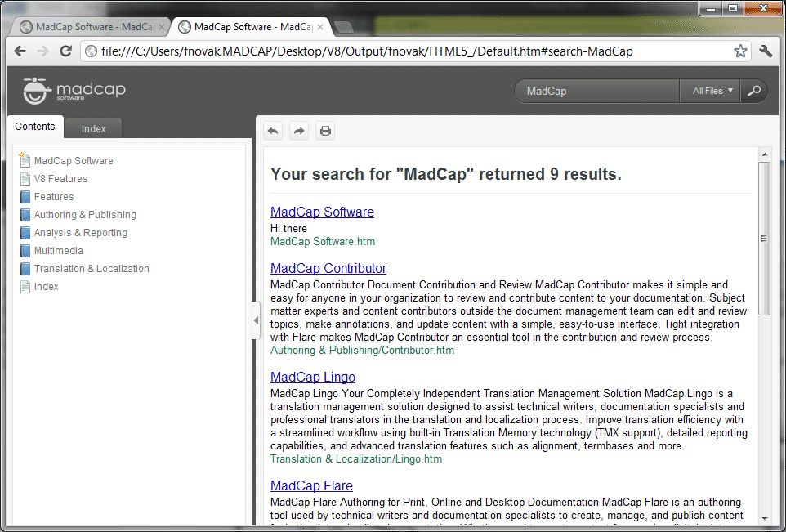Open MadCap Software in the contents tree
786x532 pixels.
tap(74, 160)
